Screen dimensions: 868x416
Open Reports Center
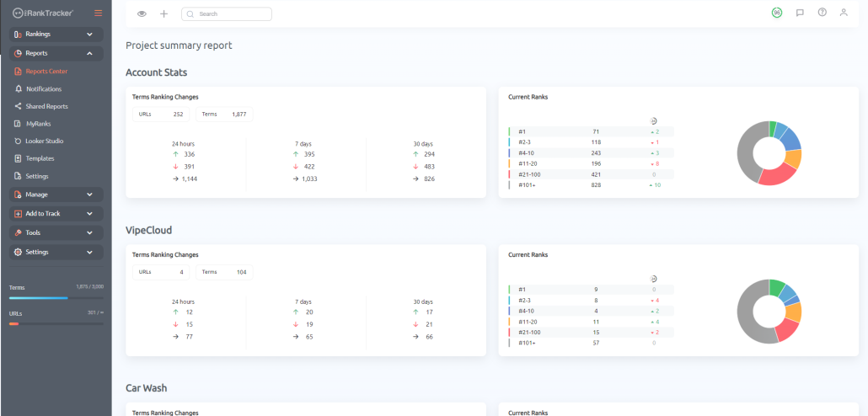(46, 72)
